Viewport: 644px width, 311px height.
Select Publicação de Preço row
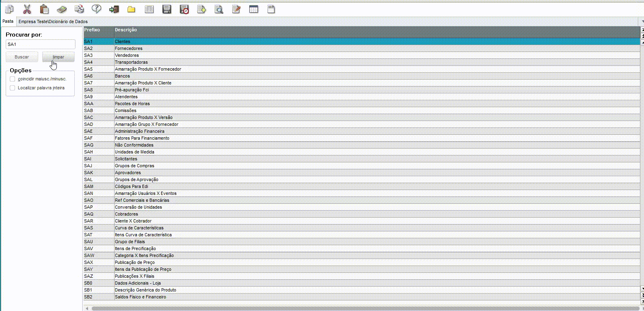point(362,262)
